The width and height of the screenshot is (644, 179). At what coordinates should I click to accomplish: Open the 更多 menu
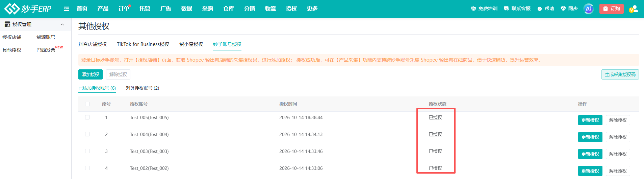(312, 9)
